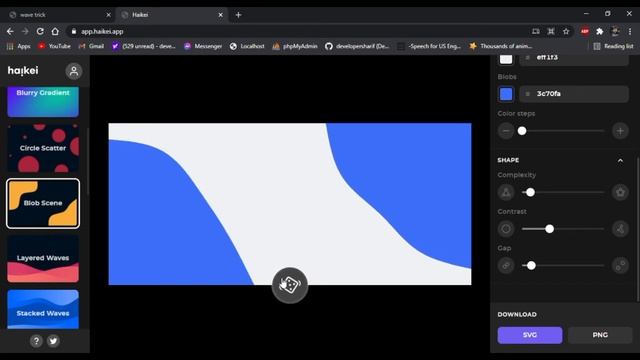
Task: Close the Haikei tab
Action: pos(220,15)
